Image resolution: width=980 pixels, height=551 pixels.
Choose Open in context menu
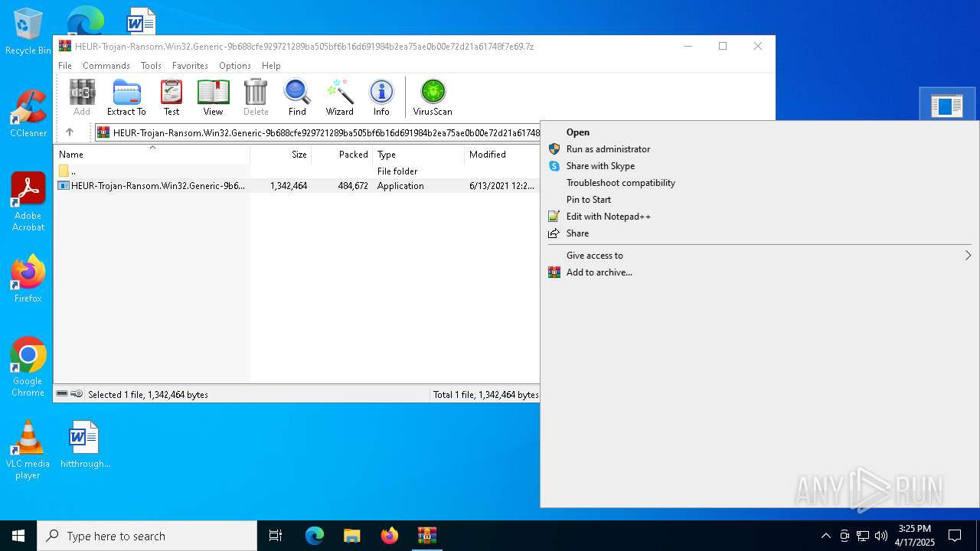tap(759, 132)
